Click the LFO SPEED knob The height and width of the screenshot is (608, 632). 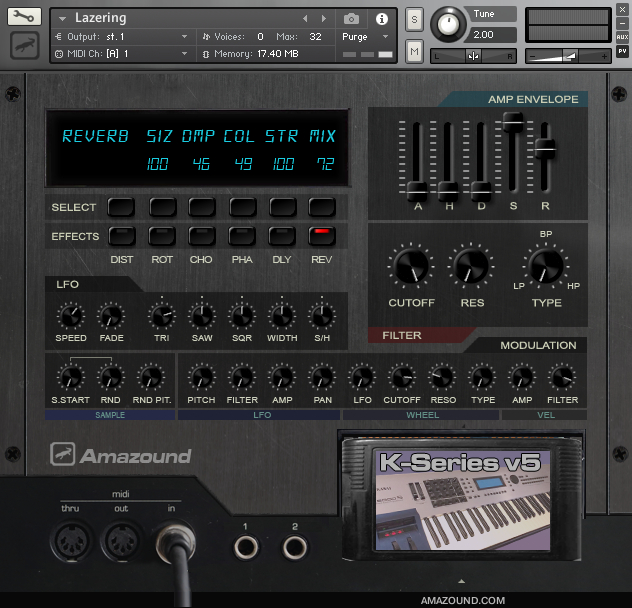click(71, 316)
